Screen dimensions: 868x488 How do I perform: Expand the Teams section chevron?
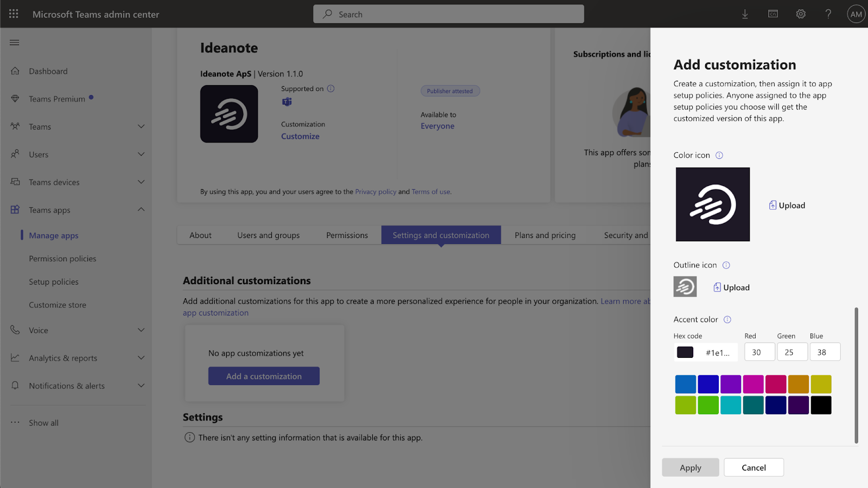coord(141,126)
